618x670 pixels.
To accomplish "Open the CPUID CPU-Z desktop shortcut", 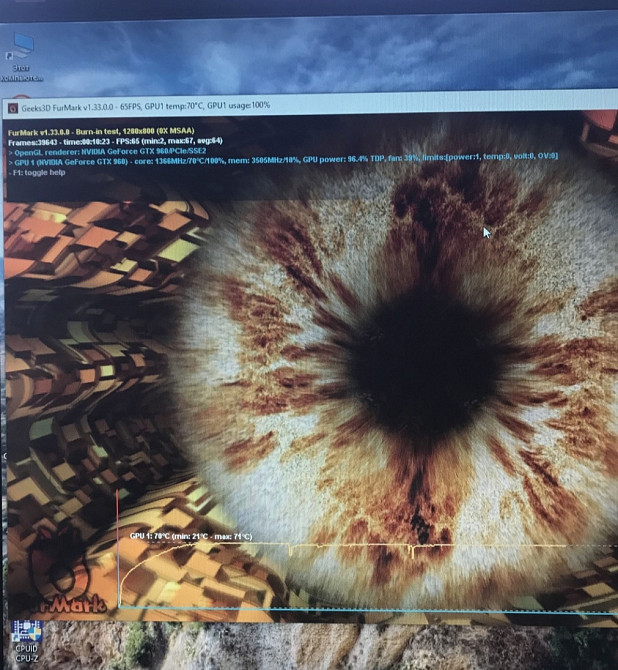I will [24, 634].
